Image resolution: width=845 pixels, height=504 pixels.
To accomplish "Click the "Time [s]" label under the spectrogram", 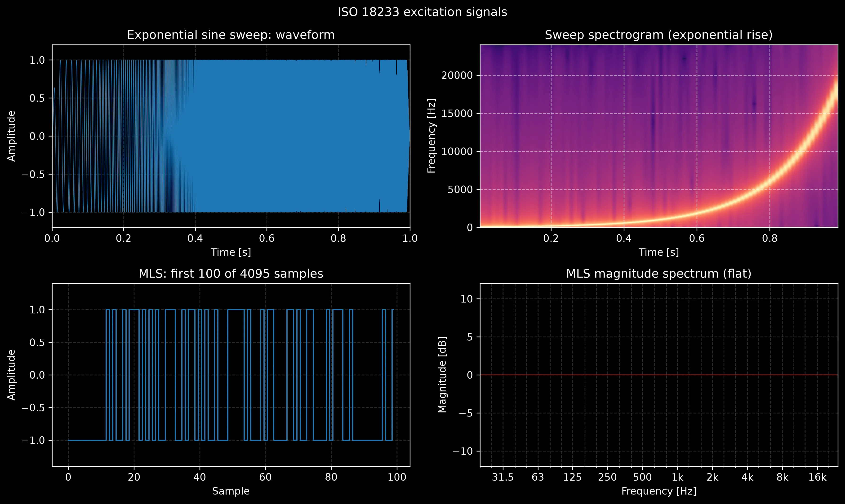I will pyautogui.click(x=659, y=252).
